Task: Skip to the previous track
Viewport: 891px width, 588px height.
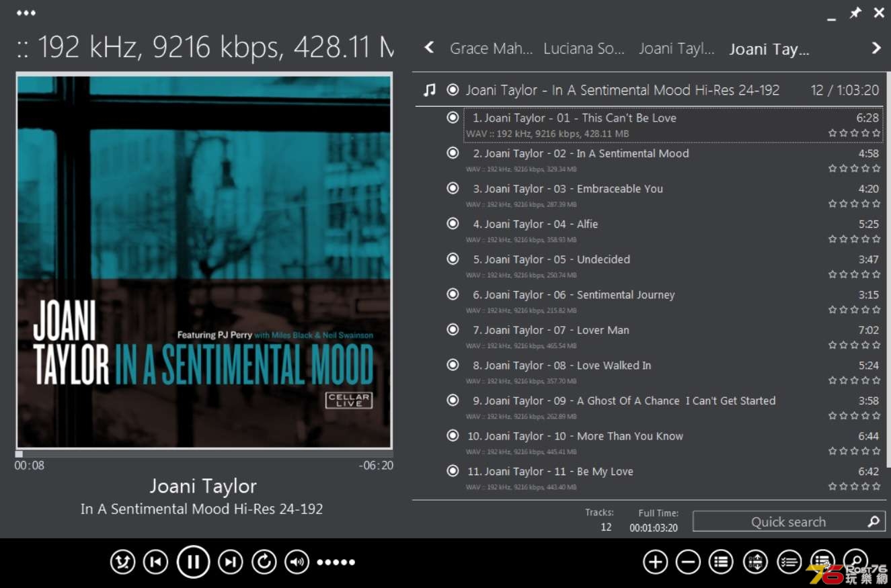Action: point(156,562)
